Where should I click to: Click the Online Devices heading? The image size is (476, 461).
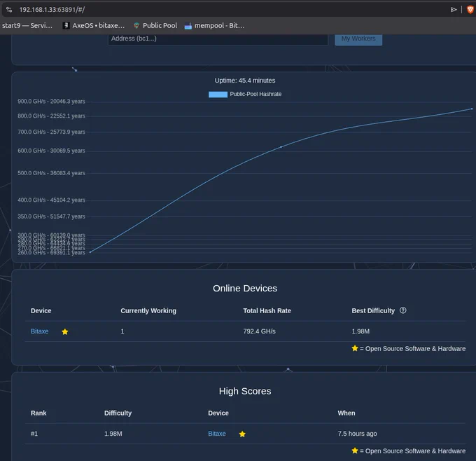245,289
